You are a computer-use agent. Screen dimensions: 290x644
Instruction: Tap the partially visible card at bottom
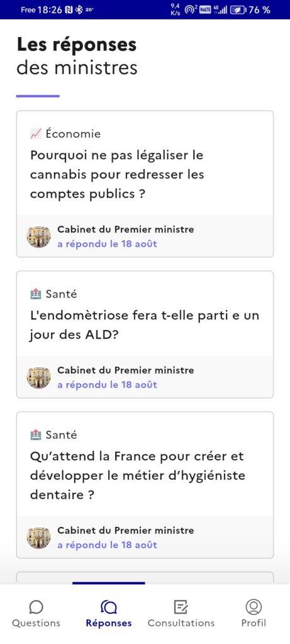coord(145,577)
